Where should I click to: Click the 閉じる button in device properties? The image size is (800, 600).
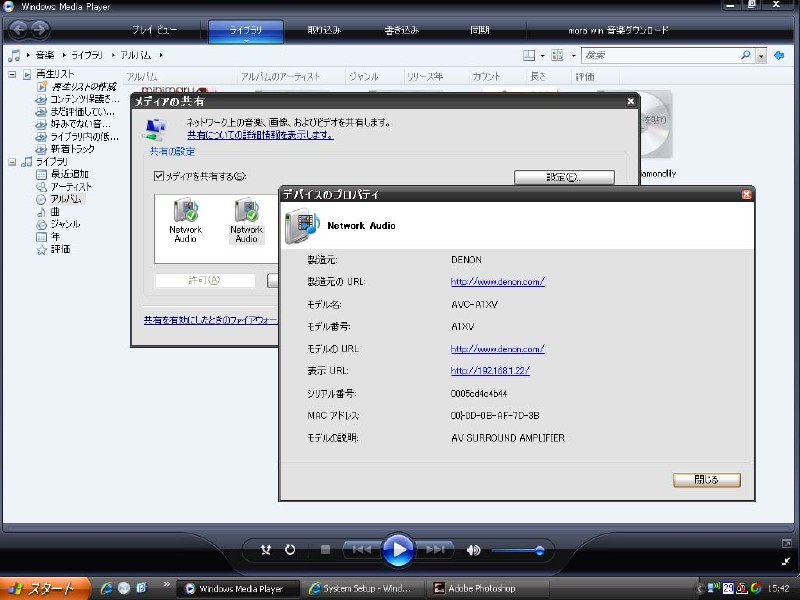706,480
